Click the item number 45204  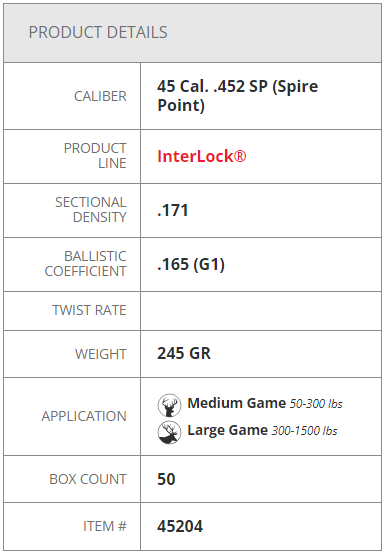coord(180,526)
